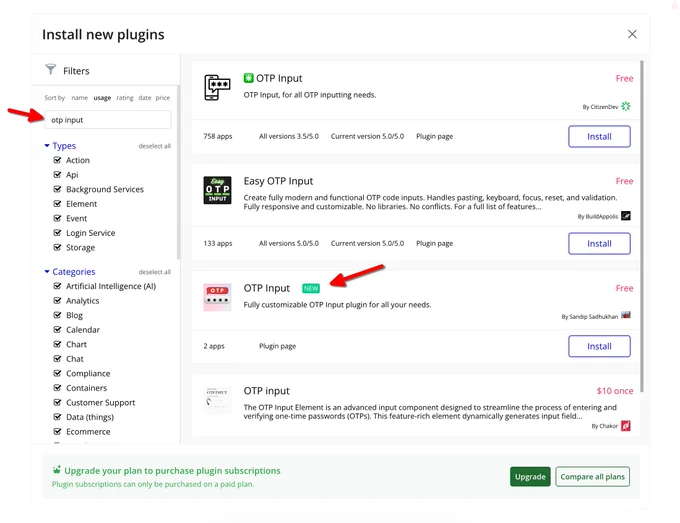Image resolution: width=680 pixels, height=523 pixels.
Task: Toggle the Compliance category checkbox
Action: point(57,373)
